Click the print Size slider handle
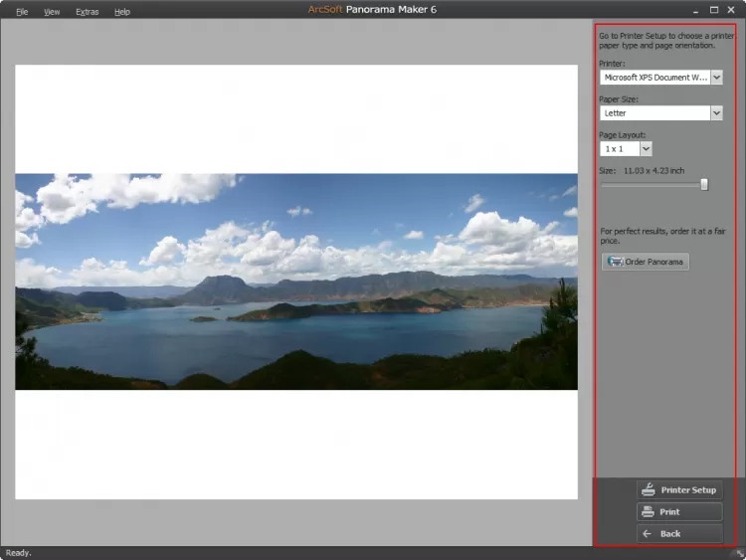The image size is (746, 560). pos(704,184)
